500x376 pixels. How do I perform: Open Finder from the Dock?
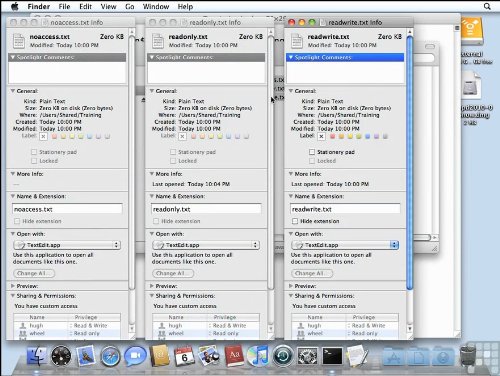tap(37, 356)
